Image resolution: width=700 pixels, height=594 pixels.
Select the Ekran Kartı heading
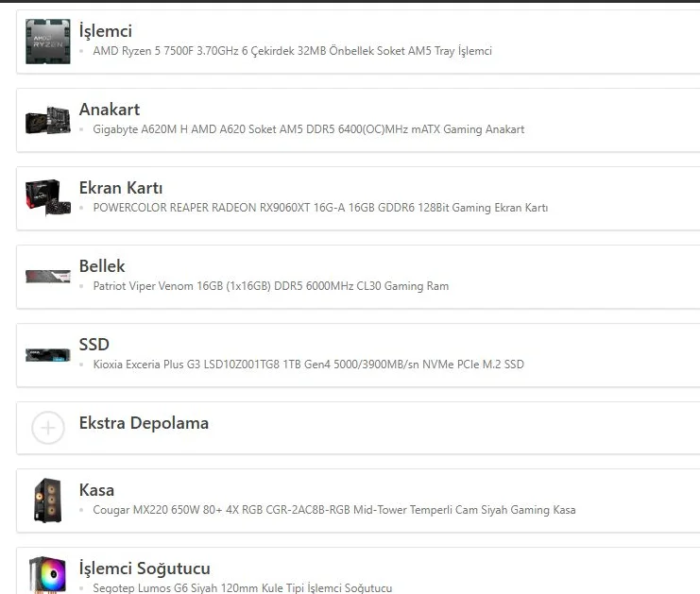pyautogui.click(x=121, y=188)
